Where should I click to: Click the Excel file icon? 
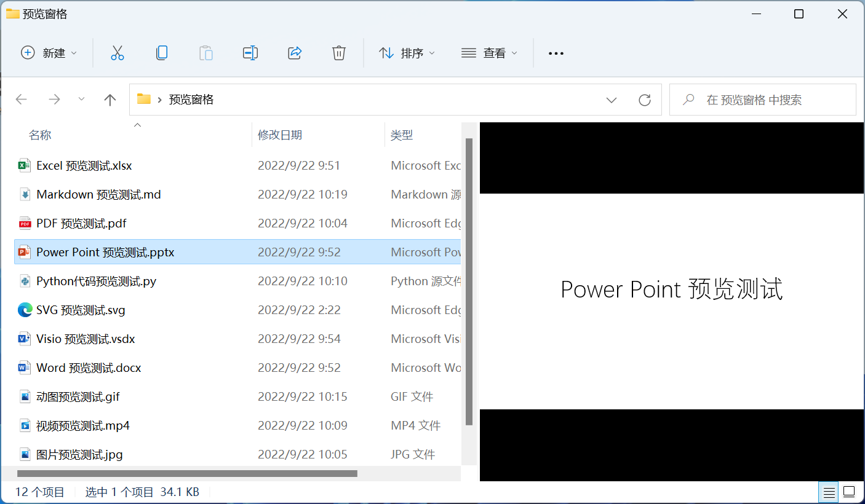tap(25, 165)
